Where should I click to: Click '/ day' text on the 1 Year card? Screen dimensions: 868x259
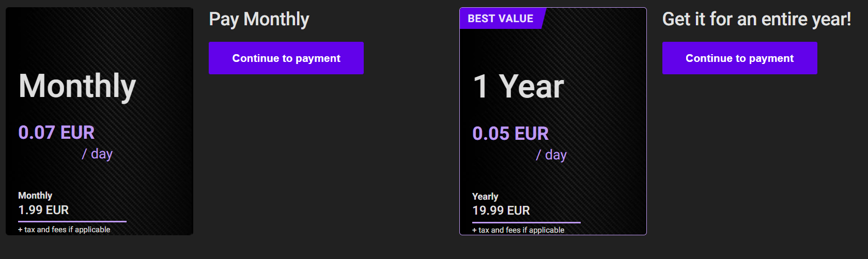[x=551, y=155]
